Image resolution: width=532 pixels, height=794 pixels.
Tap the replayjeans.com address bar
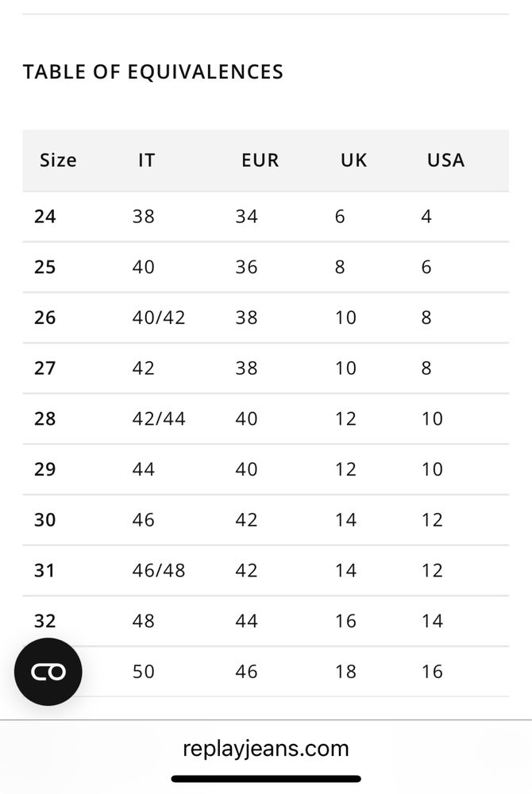point(266,748)
